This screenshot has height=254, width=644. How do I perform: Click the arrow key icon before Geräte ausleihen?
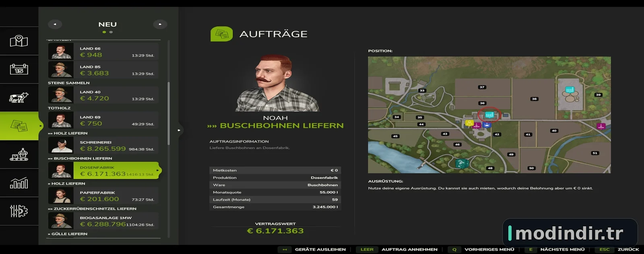285,250
